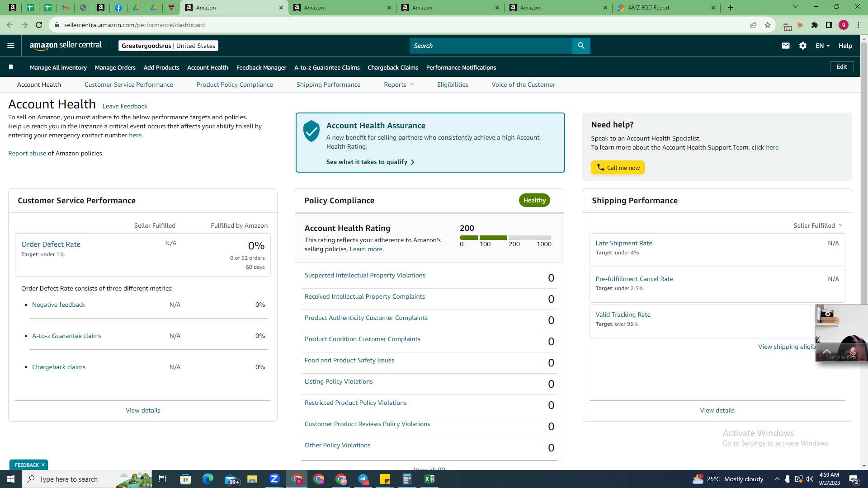Switch to Shipping Performance tab
The width and height of the screenshot is (868, 488).
coord(328,84)
